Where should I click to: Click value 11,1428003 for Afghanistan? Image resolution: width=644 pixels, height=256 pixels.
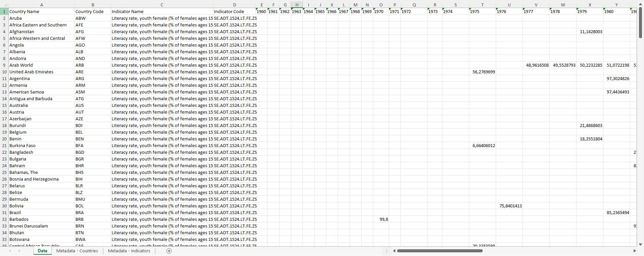pos(590,31)
